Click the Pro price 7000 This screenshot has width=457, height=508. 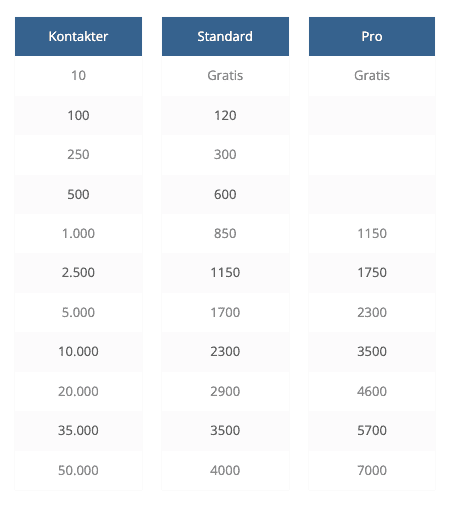point(372,470)
